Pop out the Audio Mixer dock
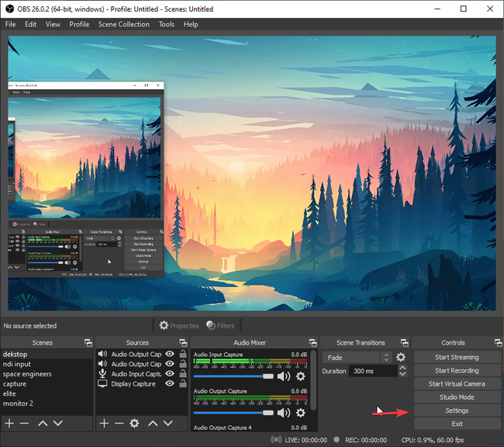 click(312, 342)
